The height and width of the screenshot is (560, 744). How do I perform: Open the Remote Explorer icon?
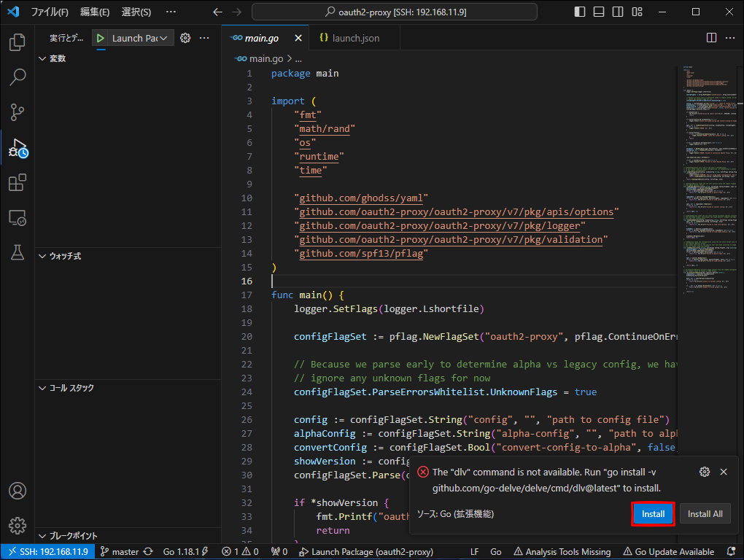(x=17, y=217)
